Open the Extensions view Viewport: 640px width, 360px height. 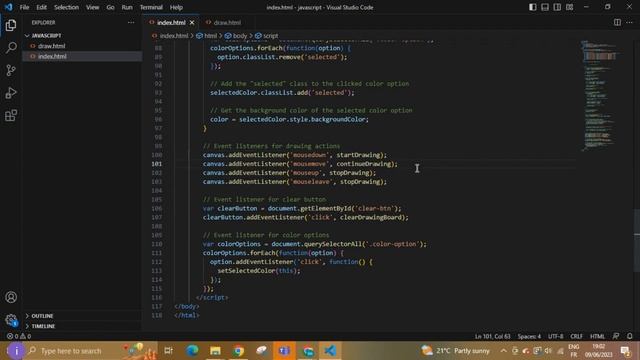coord(11,116)
